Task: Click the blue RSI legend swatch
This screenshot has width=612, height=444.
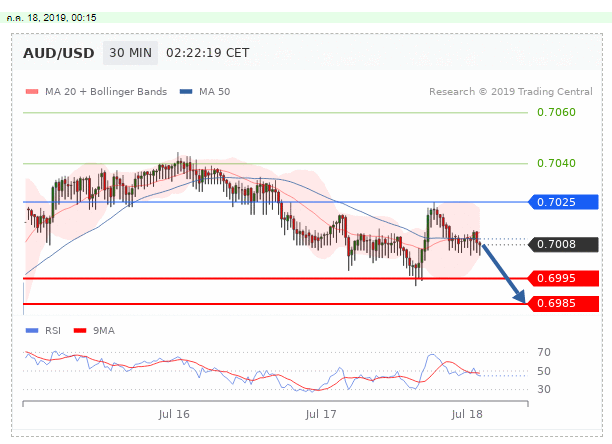Action: (32, 331)
